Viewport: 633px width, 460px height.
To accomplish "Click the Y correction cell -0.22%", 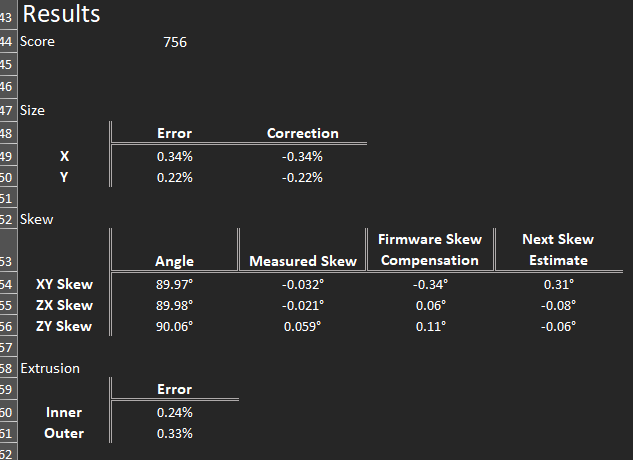I will pos(302,177).
